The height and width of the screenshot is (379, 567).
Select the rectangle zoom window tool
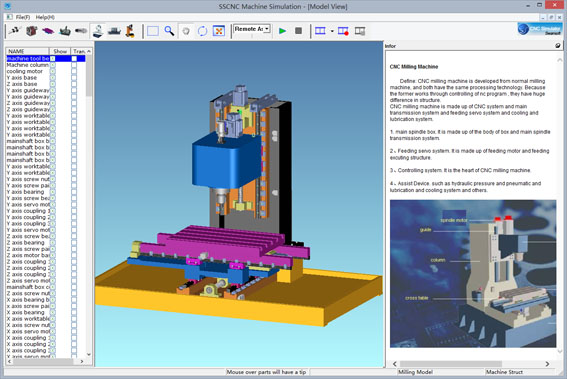tap(153, 31)
